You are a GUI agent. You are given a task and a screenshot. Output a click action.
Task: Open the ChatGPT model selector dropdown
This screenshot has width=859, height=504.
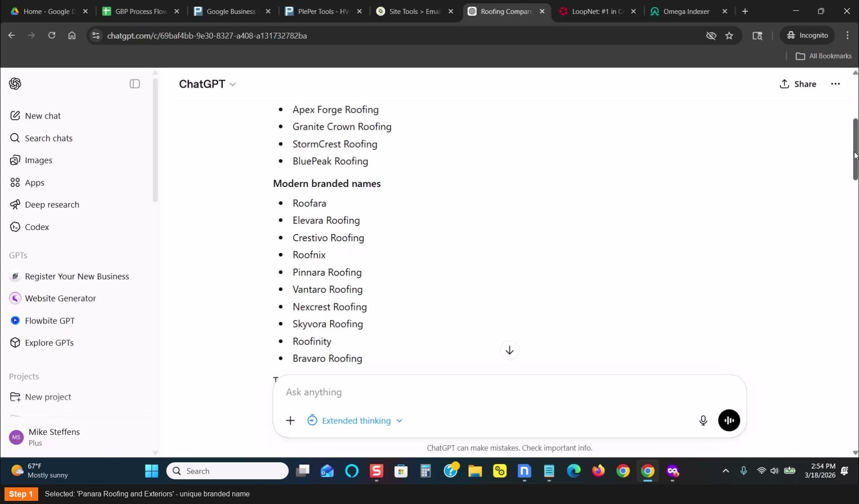click(207, 84)
